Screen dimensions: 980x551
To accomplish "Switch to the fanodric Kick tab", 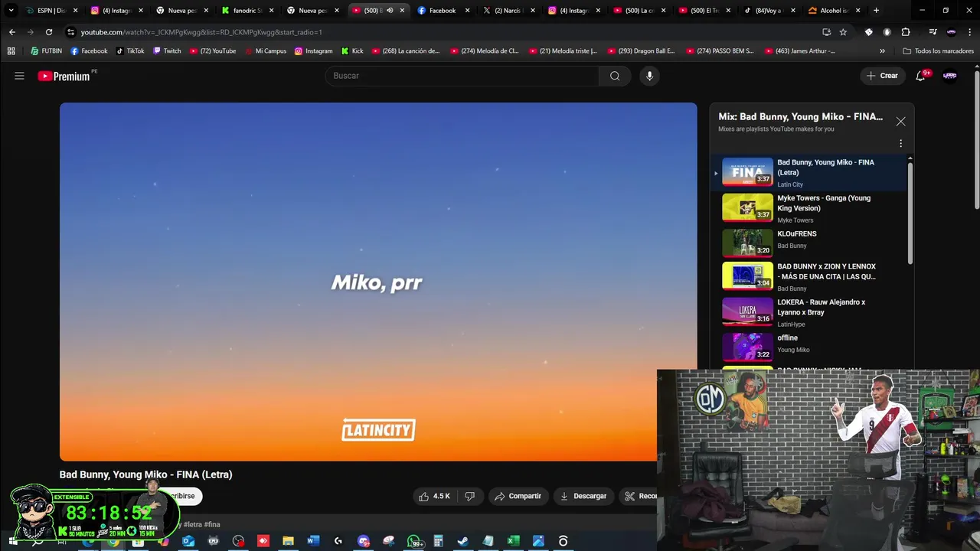I will point(247,11).
